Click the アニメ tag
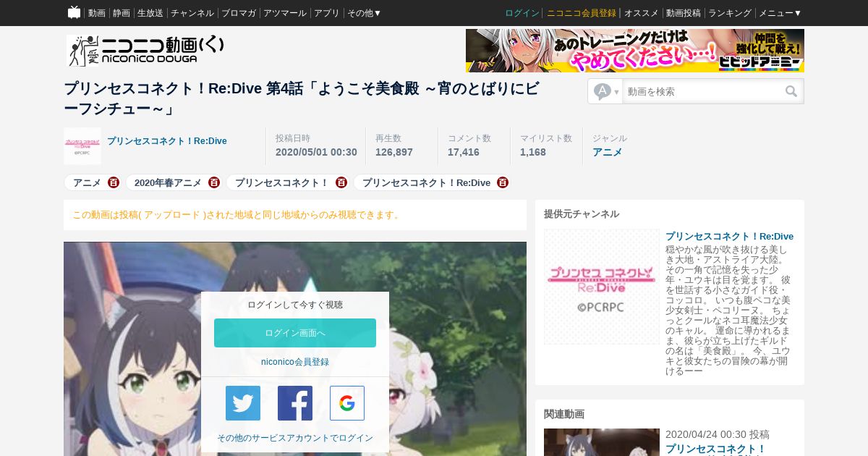Screen dimensions: 868x456 (x=87, y=182)
